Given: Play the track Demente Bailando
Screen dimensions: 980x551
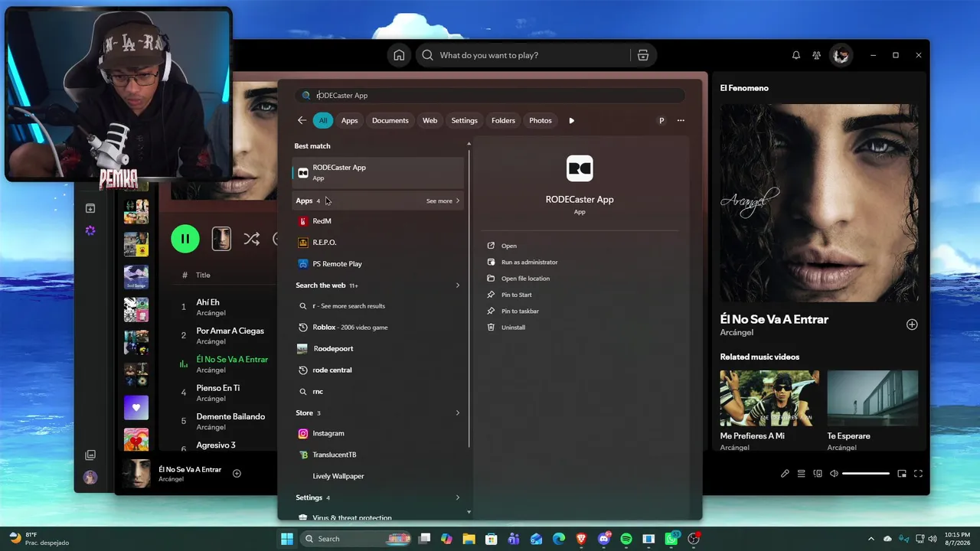Looking at the screenshot, I should tap(230, 416).
